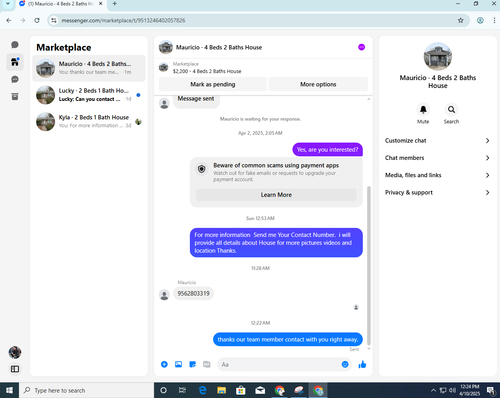Screen dimensions: 500x398
Task: Click the chat vertical scrollbar
Action: [369, 265]
